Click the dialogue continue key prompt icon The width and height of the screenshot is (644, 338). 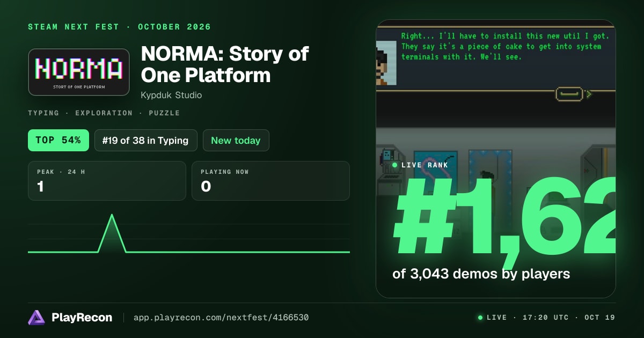point(569,94)
